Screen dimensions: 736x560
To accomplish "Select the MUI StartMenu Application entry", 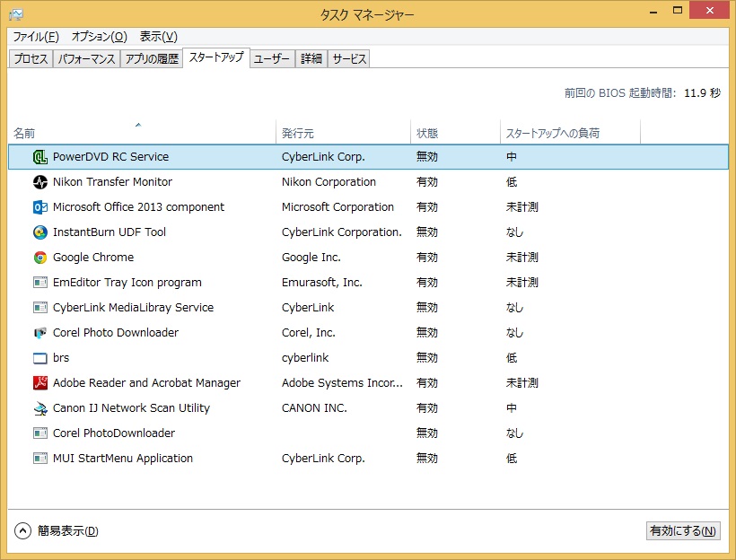I will [123, 458].
